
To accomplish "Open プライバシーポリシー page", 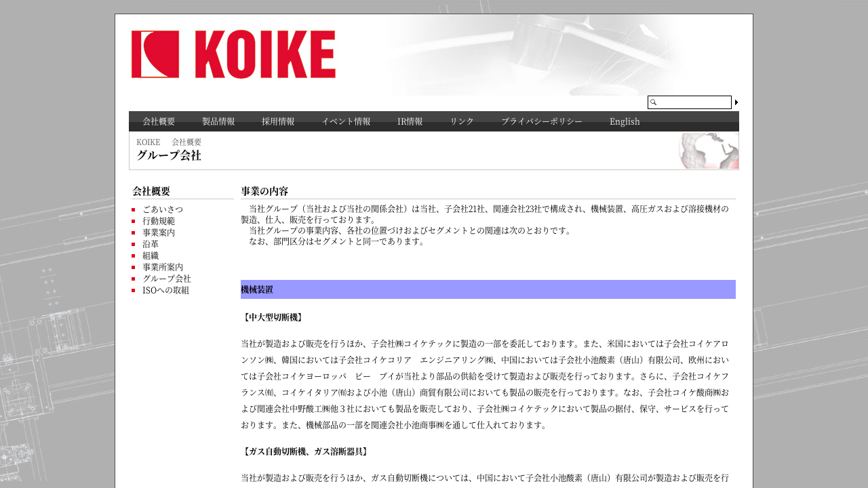I will (541, 121).
